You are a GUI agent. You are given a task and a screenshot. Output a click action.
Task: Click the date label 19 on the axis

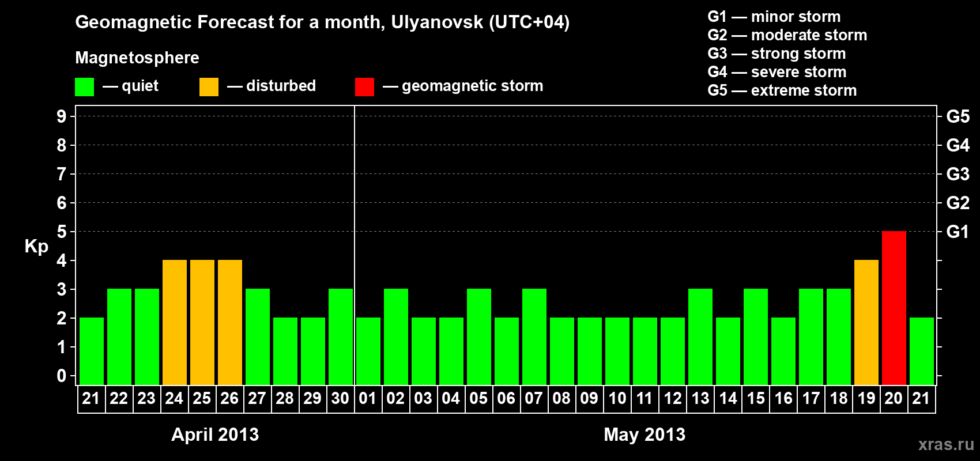[866, 399]
